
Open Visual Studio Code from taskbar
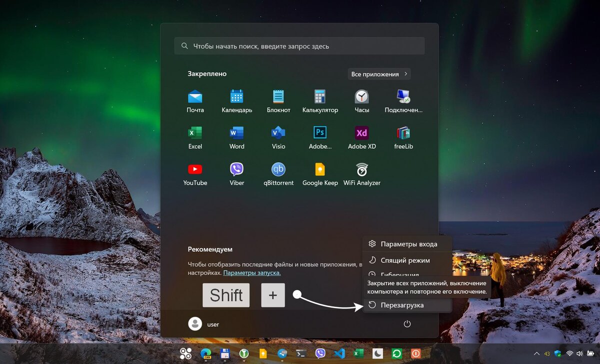(339, 354)
